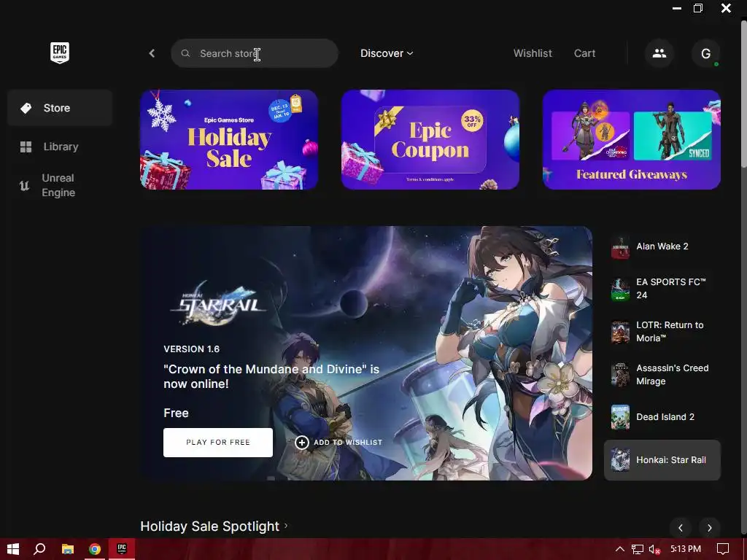This screenshot has height=560, width=747.
Task: Open the Holiday Sale banner
Action: pyautogui.click(x=229, y=139)
